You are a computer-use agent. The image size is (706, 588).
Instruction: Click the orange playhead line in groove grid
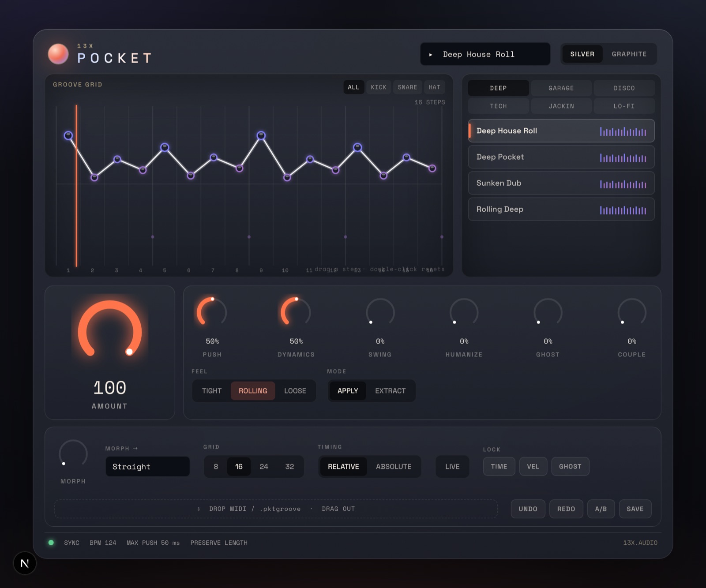[x=76, y=186]
